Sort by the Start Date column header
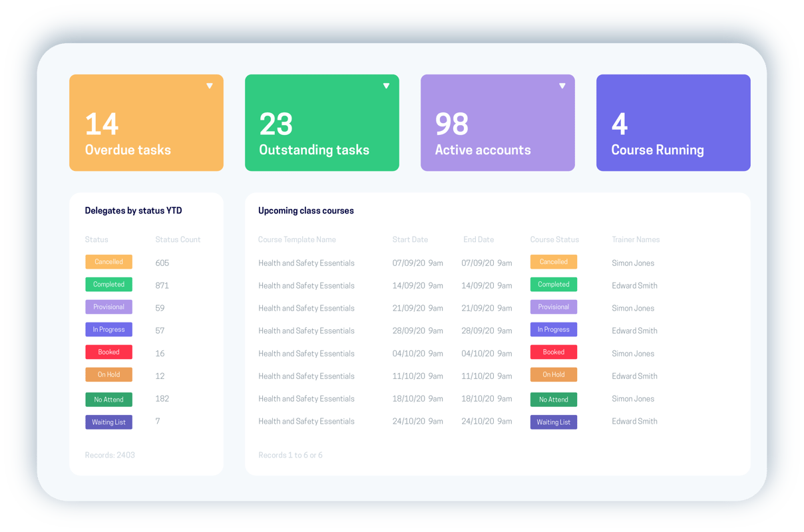This screenshot has height=532, width=804. [x=410, y=239]
